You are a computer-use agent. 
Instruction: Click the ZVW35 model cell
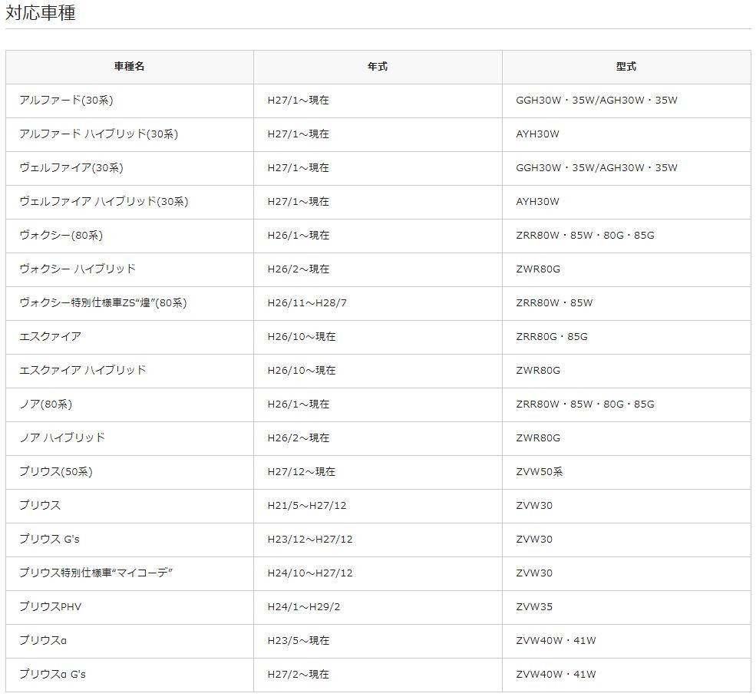click(x=626, y=606)
